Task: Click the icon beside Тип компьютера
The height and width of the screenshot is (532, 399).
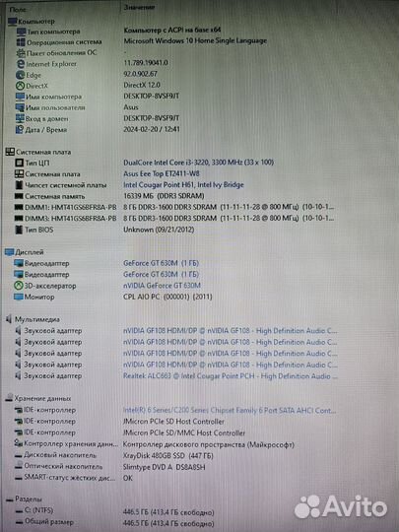Action: point(21,32)
